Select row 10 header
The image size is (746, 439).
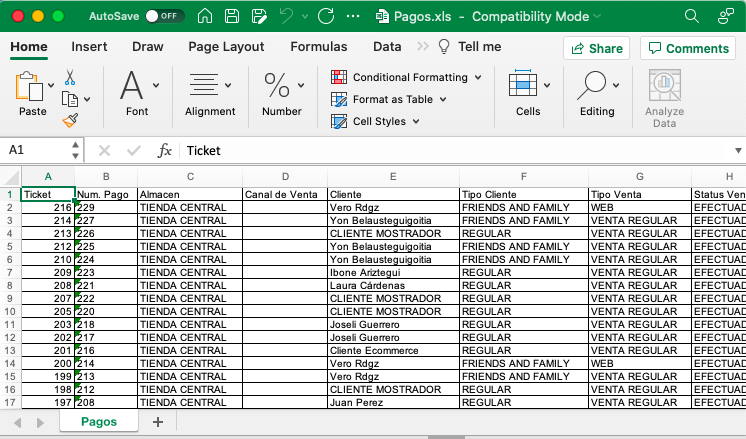point(10,312)
